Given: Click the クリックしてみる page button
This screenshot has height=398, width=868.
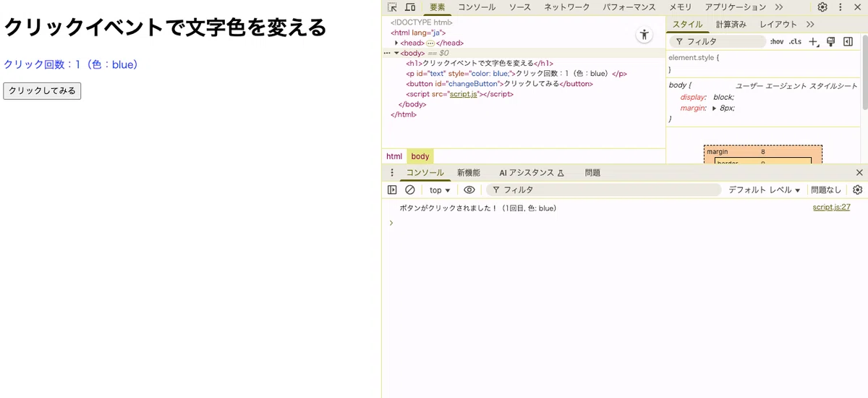Looking at the screenshot, I should (x=42, y=90).
